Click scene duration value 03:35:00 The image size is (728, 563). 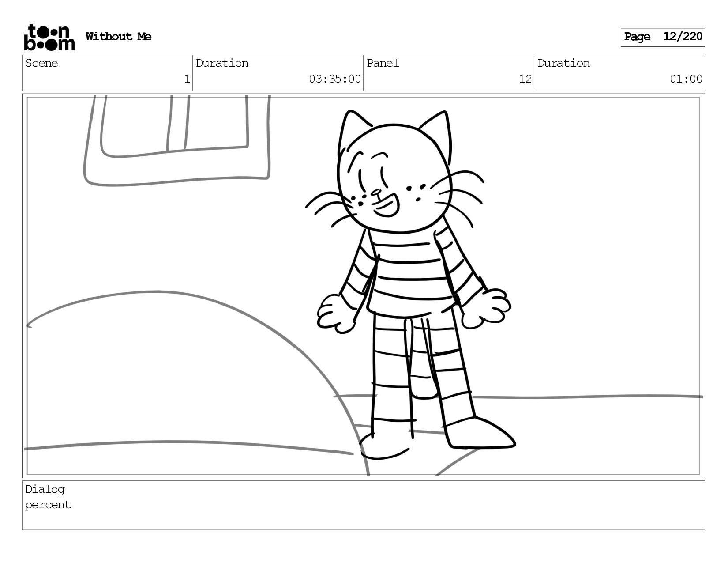335,79
